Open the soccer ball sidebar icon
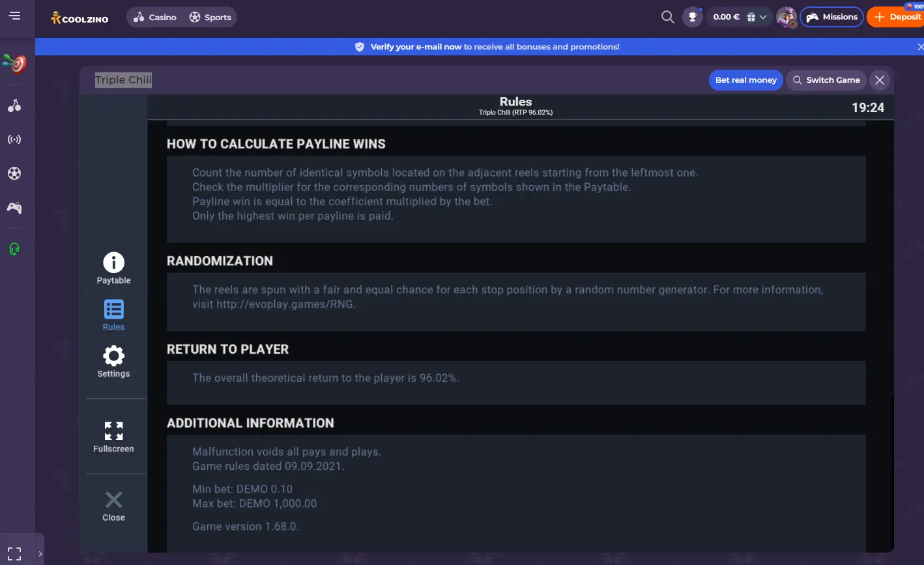This screenshot has width=924, height=565. (x=14, y=173)
